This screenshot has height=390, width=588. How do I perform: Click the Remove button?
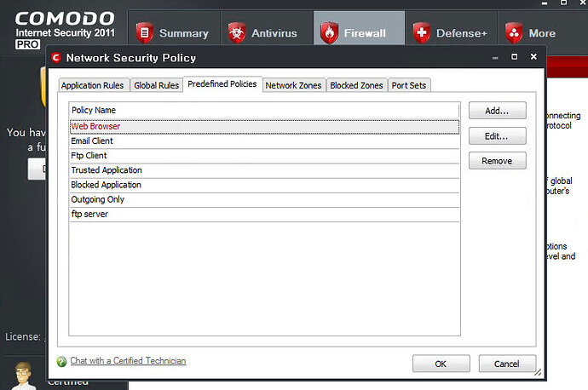(498, 161)
